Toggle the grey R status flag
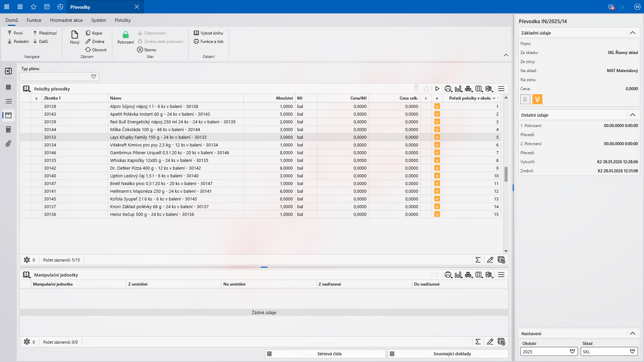Image resolution: width=644 pixels, height=362 pixels. pyautogui.click(x=525, y=100)
